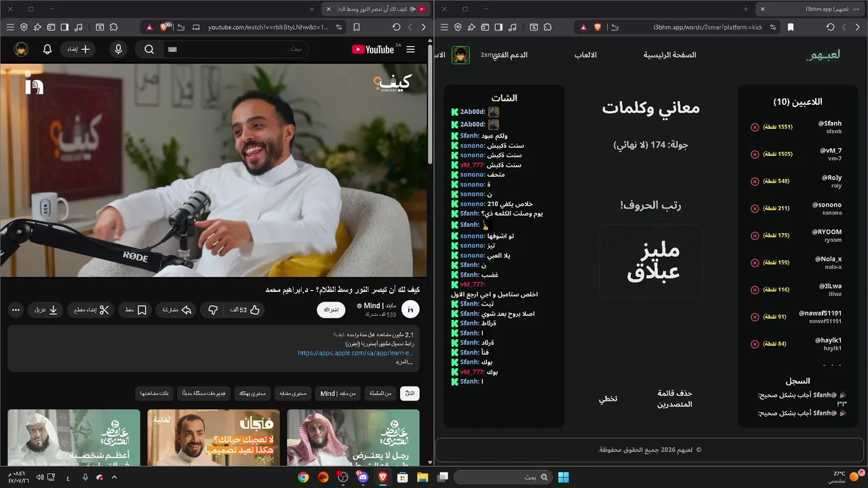Open Discord from the taskbar
Image resolution: width=868 pixels, height=488 pixels.
pyautogui.click(x=363, y=477)
